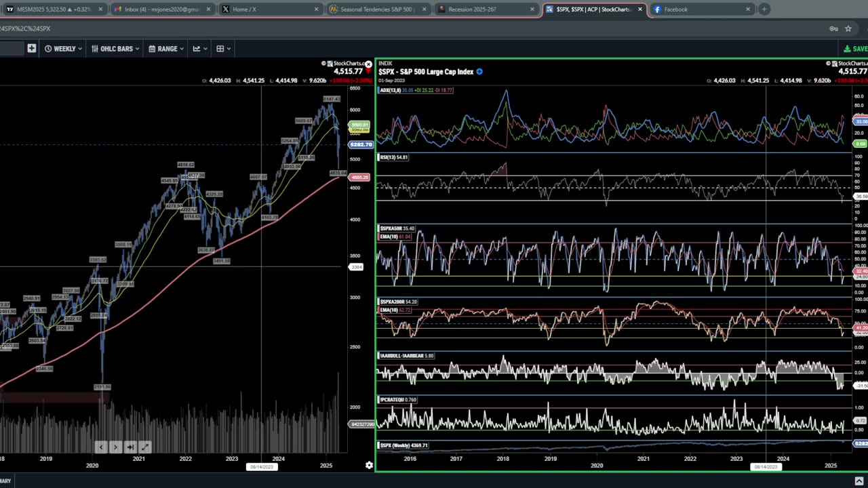Image resolution: width=868 pixels, height=488 pixels.
Task: Open a new browser tab
Action: pos(764,9)
